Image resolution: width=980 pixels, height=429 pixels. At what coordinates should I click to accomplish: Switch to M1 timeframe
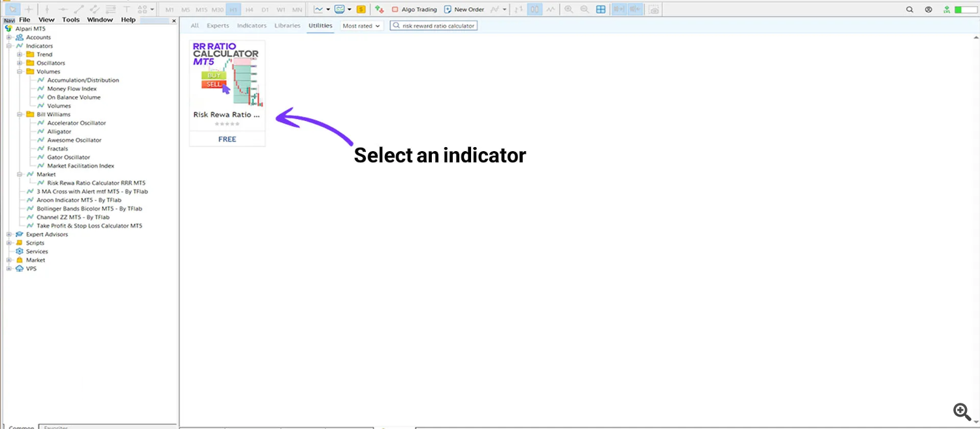170,10
